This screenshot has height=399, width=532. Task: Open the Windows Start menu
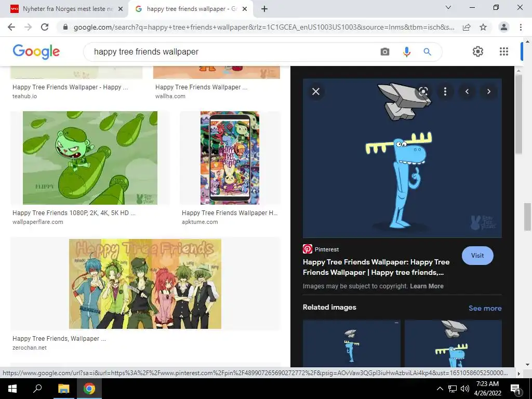click(x=12, y=389)
